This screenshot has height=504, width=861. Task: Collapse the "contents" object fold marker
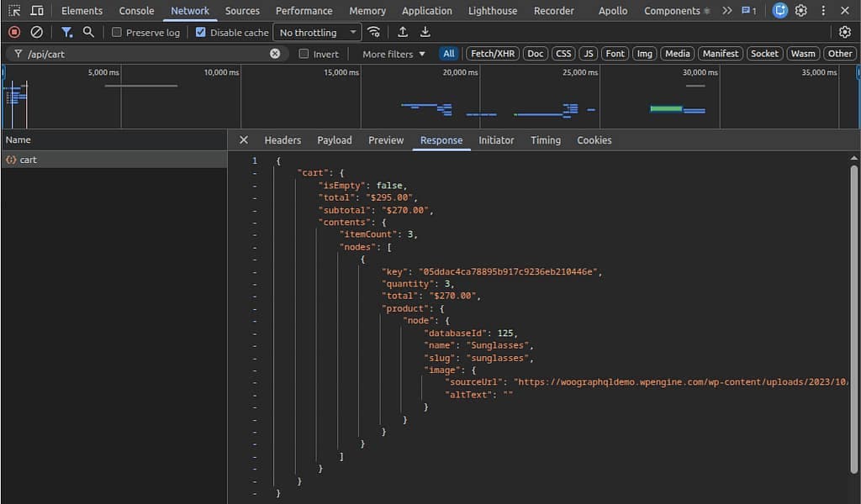[254, 222]
